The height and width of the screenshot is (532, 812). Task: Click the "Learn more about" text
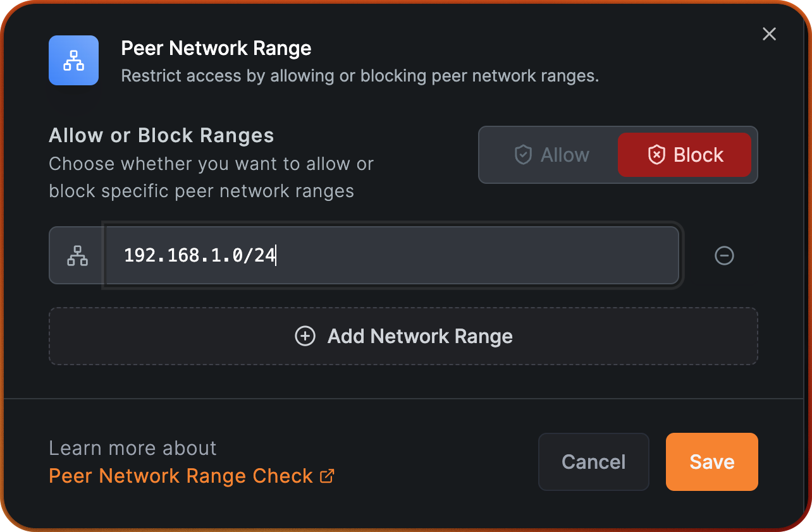[x=133, y=448]
